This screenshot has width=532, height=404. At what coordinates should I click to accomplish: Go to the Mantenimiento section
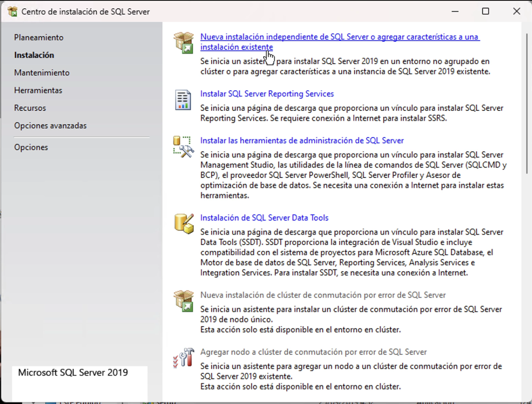42,72
